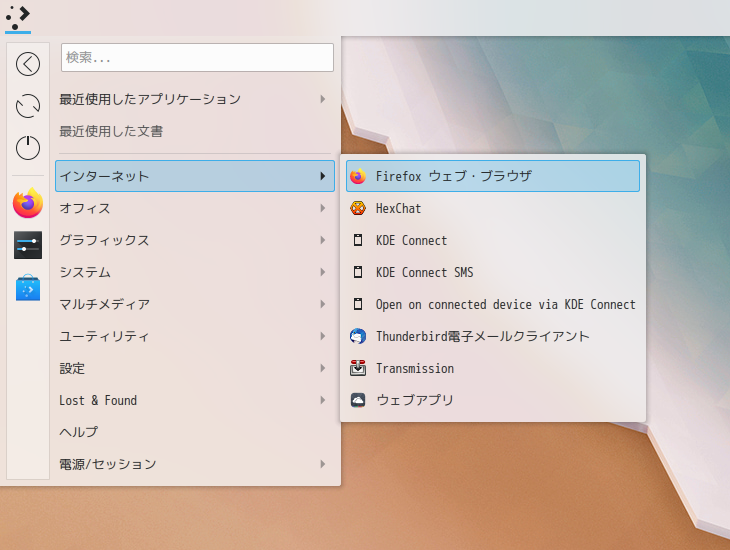The height and width of the screenshot is (550, 730).
Task: Expand arrow beside グラフィックス
Action: (x=323, y=240)
